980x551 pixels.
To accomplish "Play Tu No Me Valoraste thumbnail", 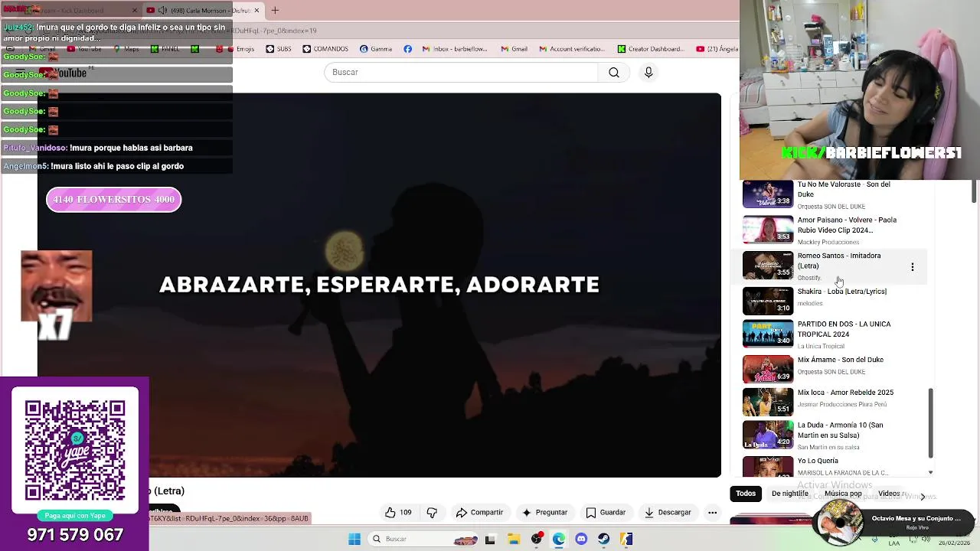I will [768, 194].
